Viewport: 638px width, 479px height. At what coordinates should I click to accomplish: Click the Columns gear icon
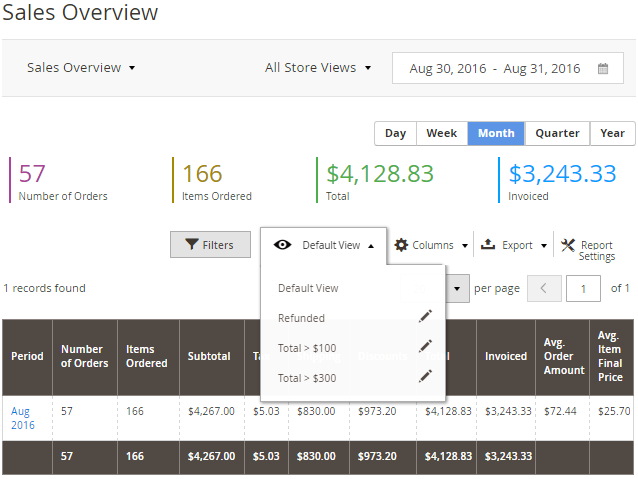click(x=401, y=245)
